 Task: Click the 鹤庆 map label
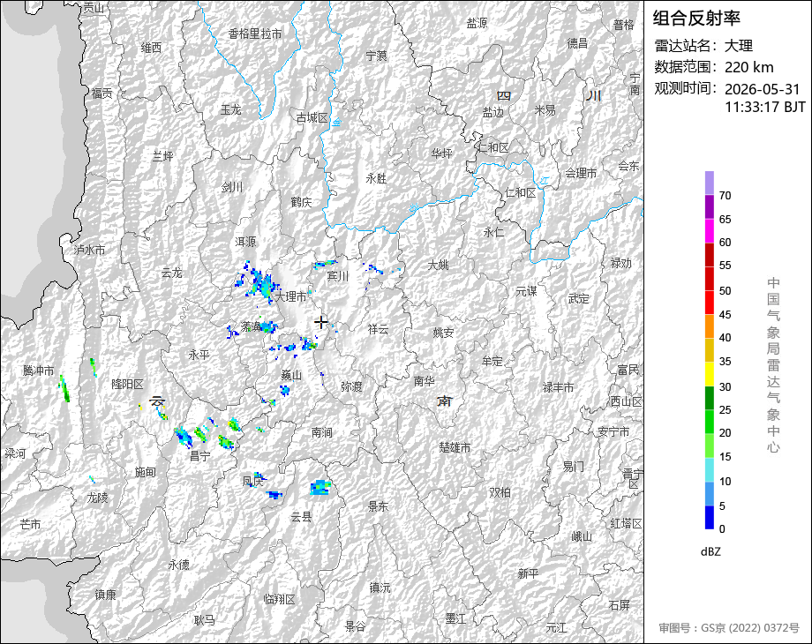(x=301, y=202)
